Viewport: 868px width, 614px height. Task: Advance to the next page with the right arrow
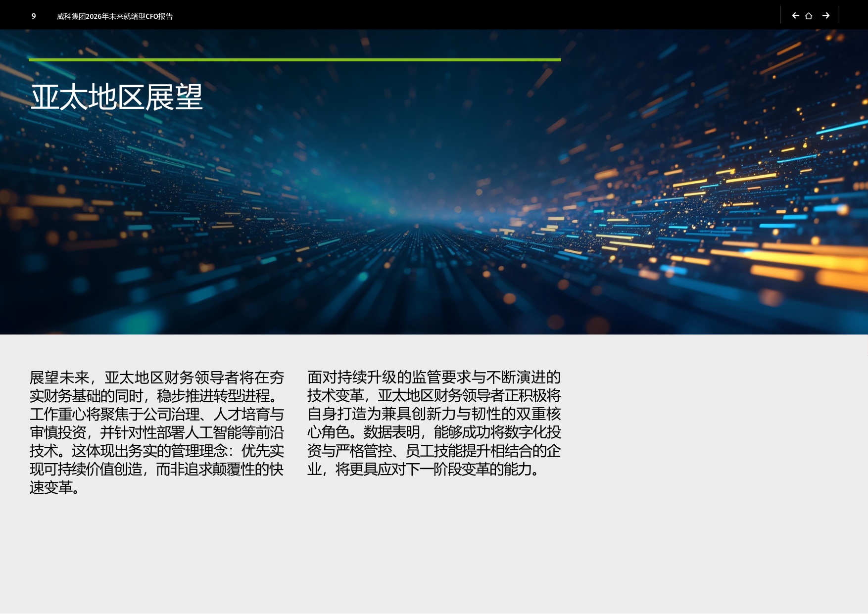[x=826, y=16]
